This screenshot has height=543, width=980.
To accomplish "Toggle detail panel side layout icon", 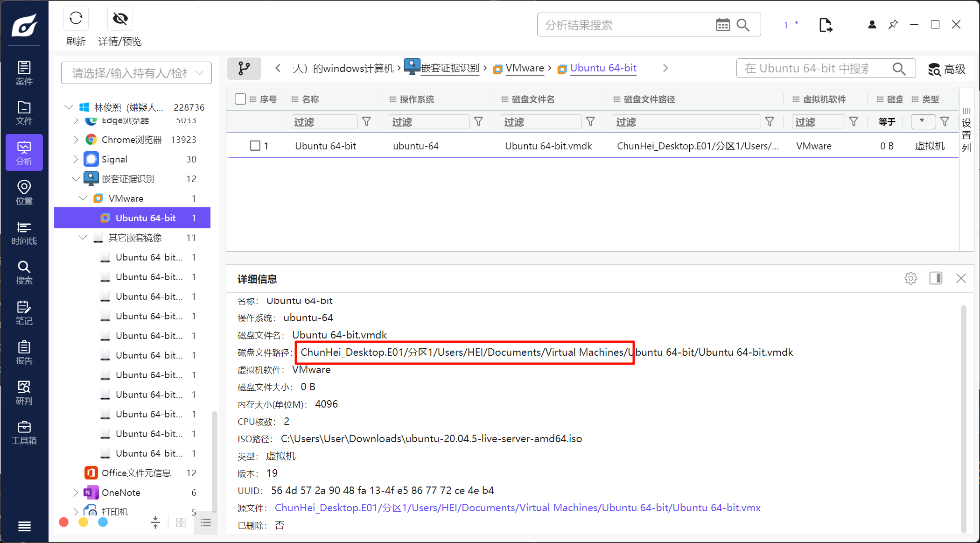I will (x=936, y=279).
